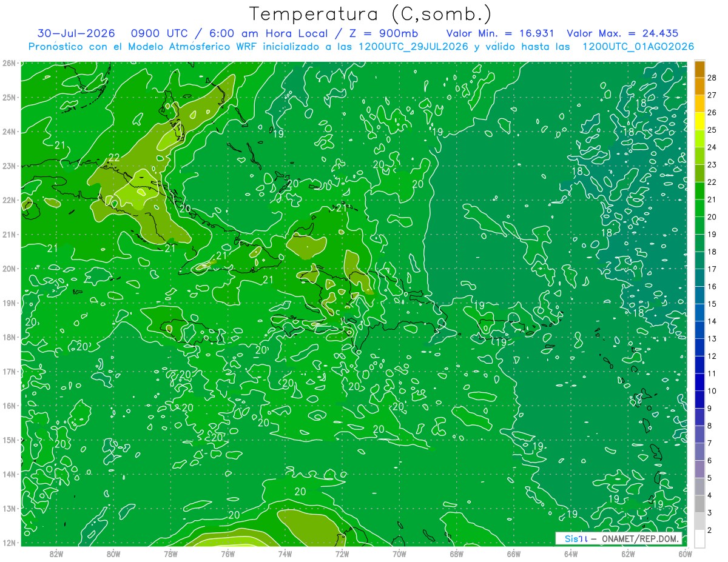Click the colorbar label '16'

(x=712, y=286)
